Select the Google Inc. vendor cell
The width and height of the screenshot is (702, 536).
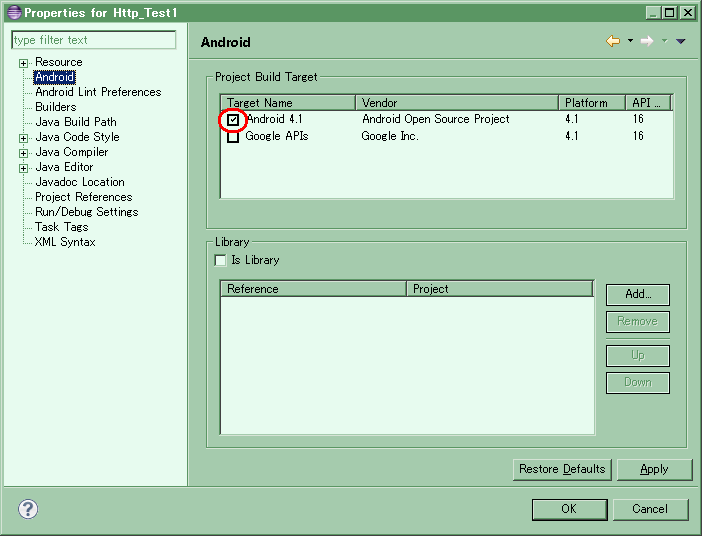click(390, 136)
